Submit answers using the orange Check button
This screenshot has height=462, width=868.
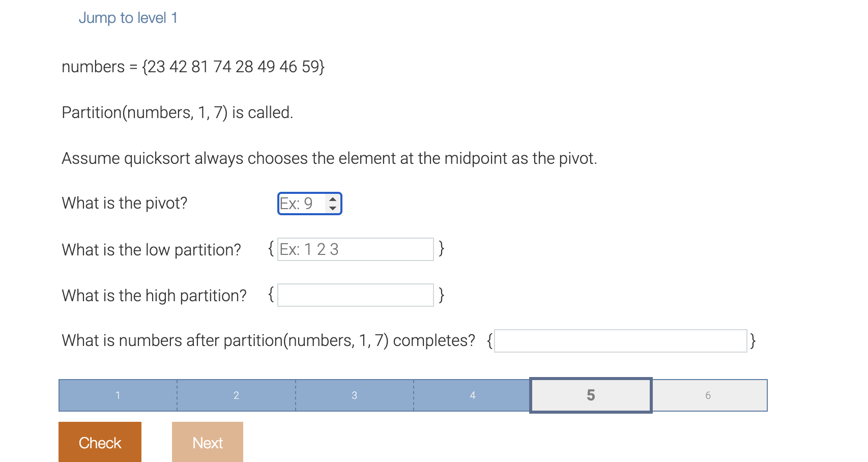click(x=100, y=442)
